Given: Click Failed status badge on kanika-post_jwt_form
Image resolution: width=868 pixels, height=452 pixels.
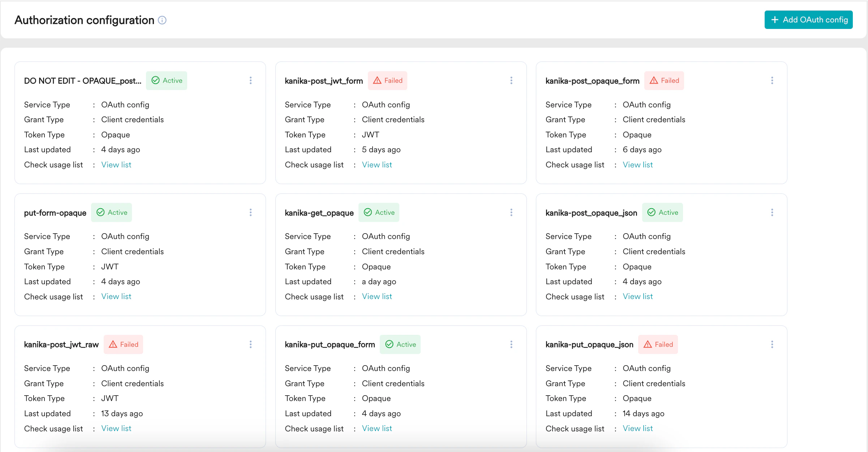Looking at the screenshot, I should (x=387, y=80).
